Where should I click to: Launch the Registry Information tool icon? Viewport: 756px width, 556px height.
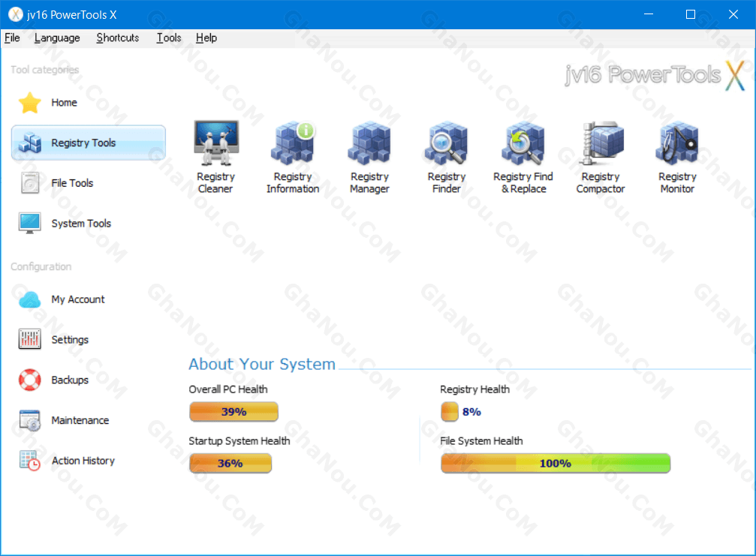click(293, 143)
